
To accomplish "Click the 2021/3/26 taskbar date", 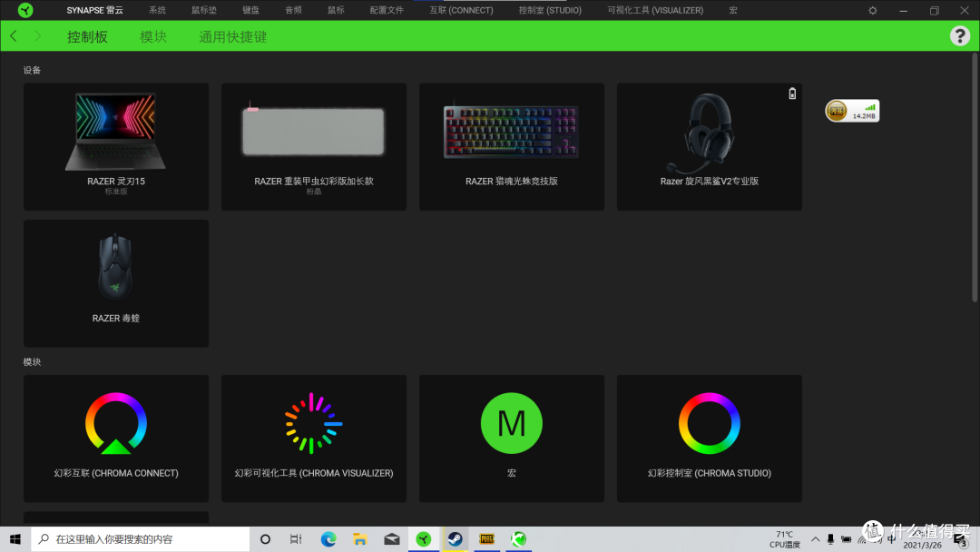I will coord(922,545).
